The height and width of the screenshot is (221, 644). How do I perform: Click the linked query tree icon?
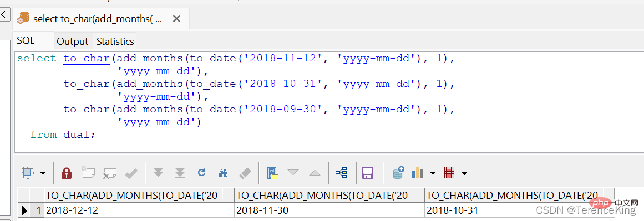pyautogui.click(x=341, y=173)
